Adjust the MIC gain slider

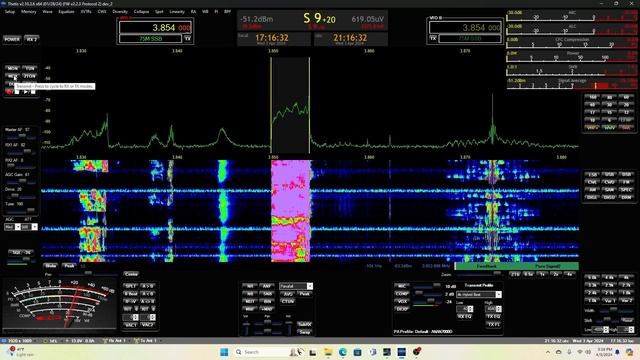coord(427,286)
